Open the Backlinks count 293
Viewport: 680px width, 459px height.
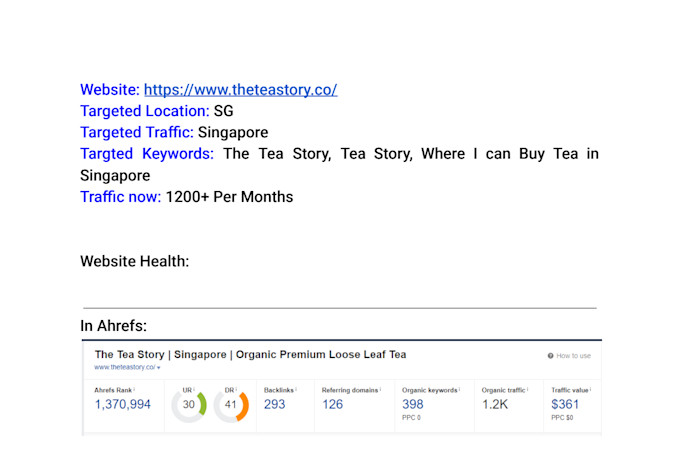point(275,404)
